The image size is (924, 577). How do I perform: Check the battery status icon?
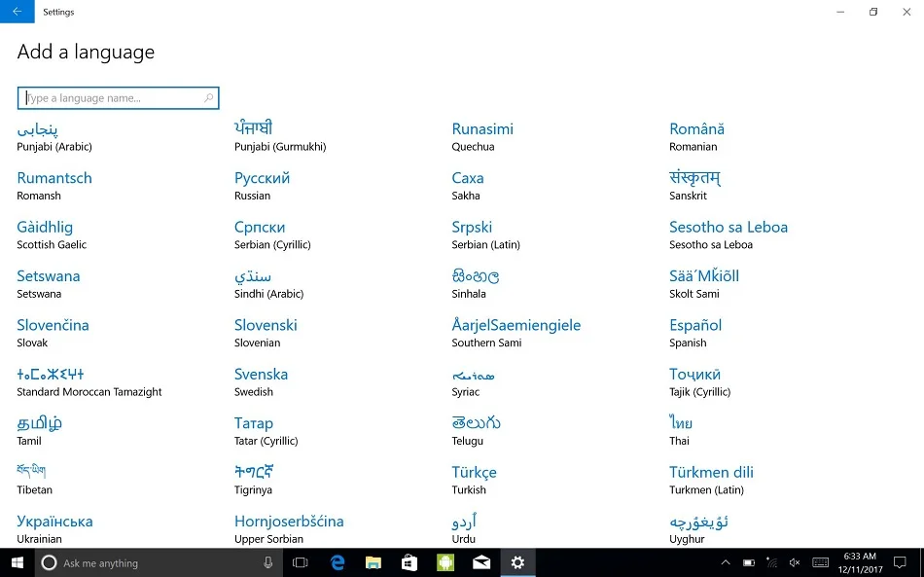pyautogui.click(x=749, y=562)
